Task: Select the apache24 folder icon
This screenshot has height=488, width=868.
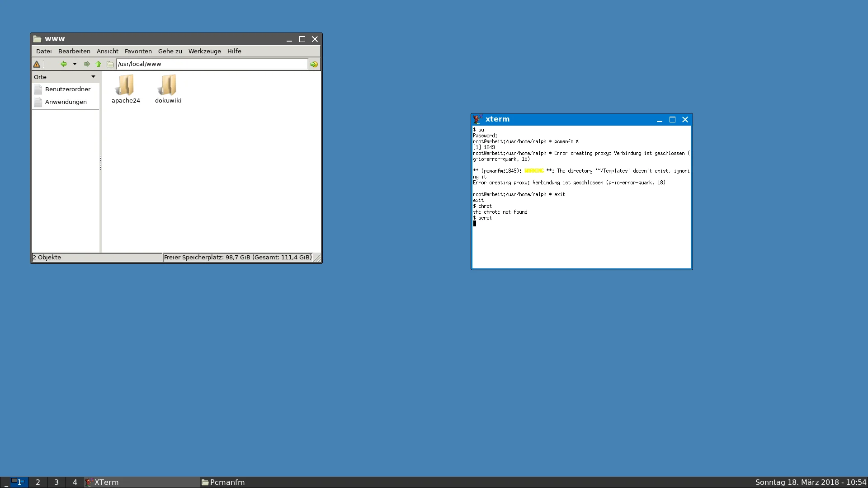Action: coord(125,84)
